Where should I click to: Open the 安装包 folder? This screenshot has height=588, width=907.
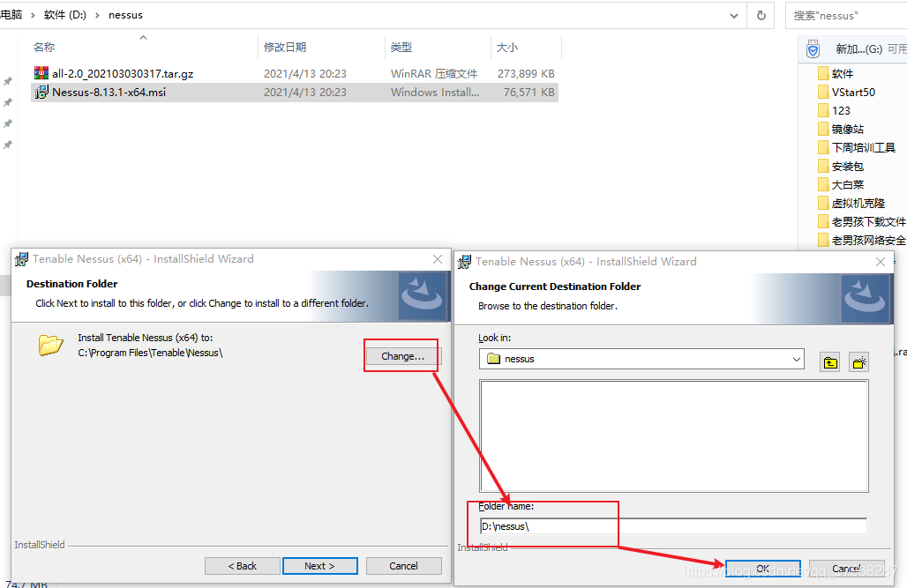coord(847,166)
